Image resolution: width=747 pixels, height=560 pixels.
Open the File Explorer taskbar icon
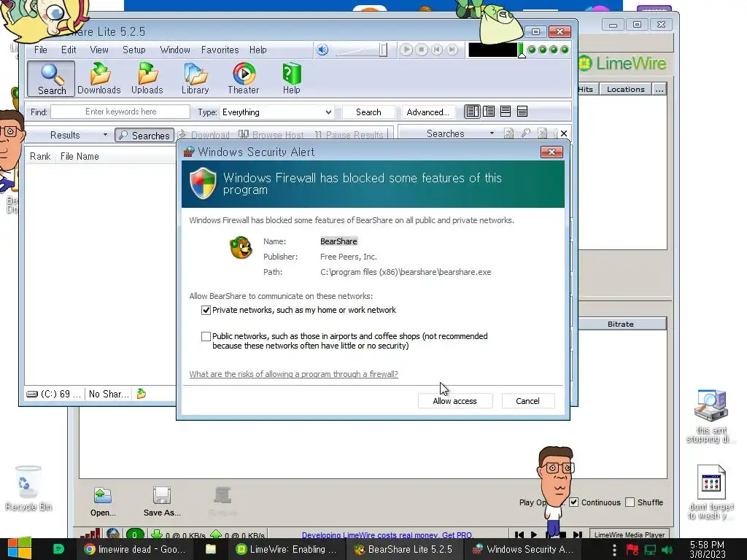pyautogui.click(x=210, y=549)
